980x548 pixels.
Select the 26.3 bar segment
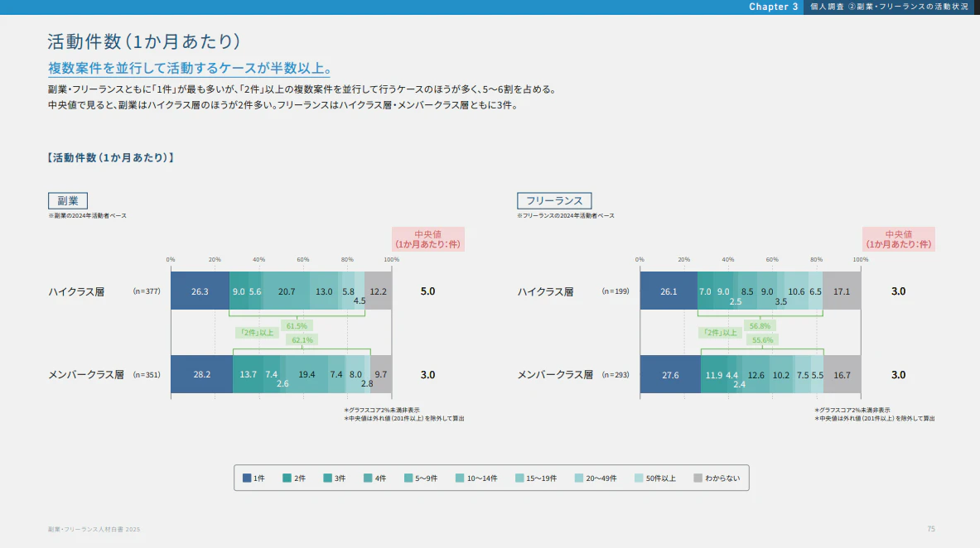tap(200, 291)
